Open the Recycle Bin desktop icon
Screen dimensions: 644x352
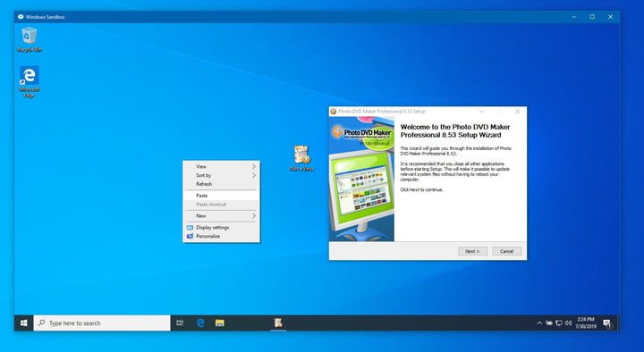coord(30,39)
